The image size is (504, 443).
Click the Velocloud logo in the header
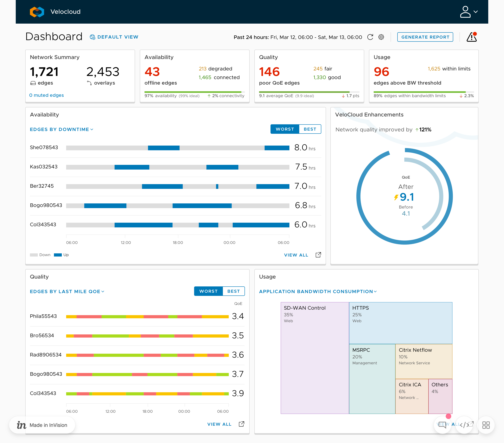point(37,12)
